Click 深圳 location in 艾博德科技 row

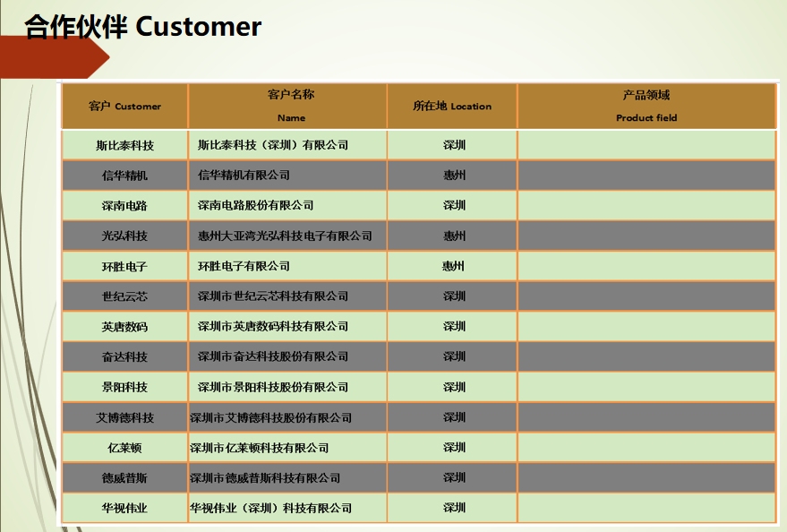[x=454, y=417]
